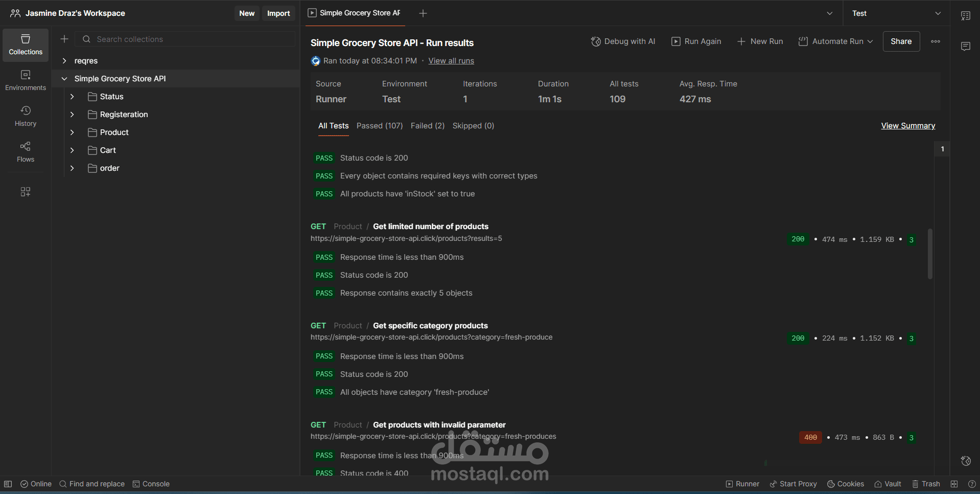Click the plus icon to create a collection
The height and width of the screenshot is (494, 980).
[x=64, y=39]
